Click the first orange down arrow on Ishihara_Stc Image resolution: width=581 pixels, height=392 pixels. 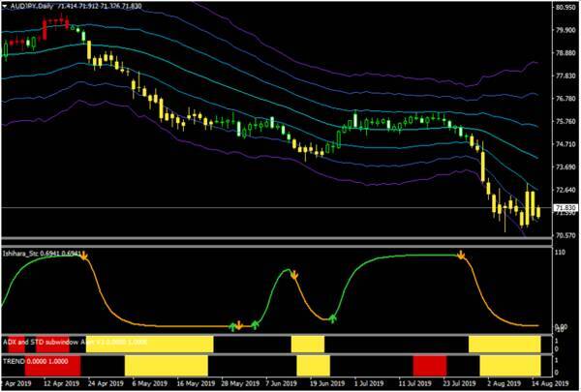[84, 256]
